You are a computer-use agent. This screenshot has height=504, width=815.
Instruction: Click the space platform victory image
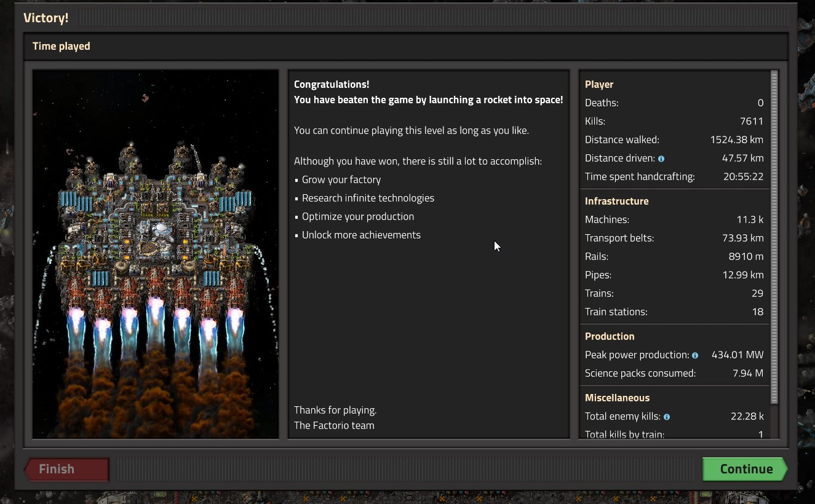[156, 254]
